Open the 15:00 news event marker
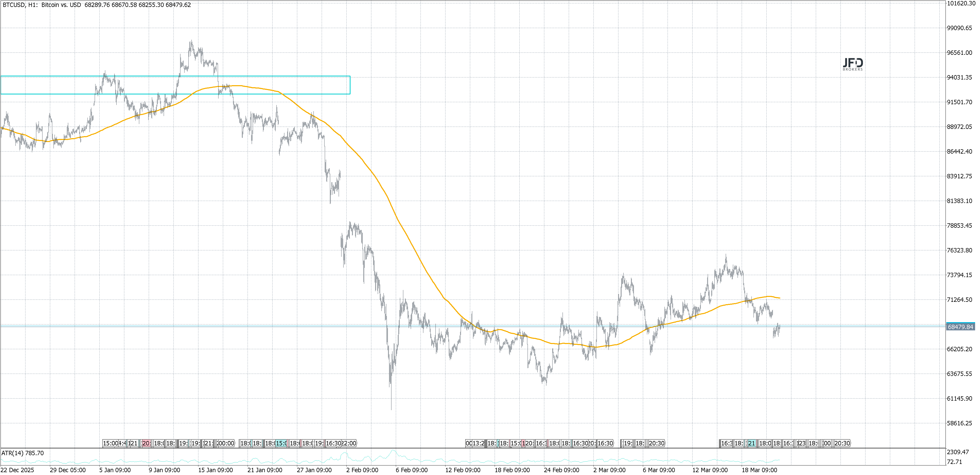Viewport: 980px width, 475px height. [x=110, y=443]
